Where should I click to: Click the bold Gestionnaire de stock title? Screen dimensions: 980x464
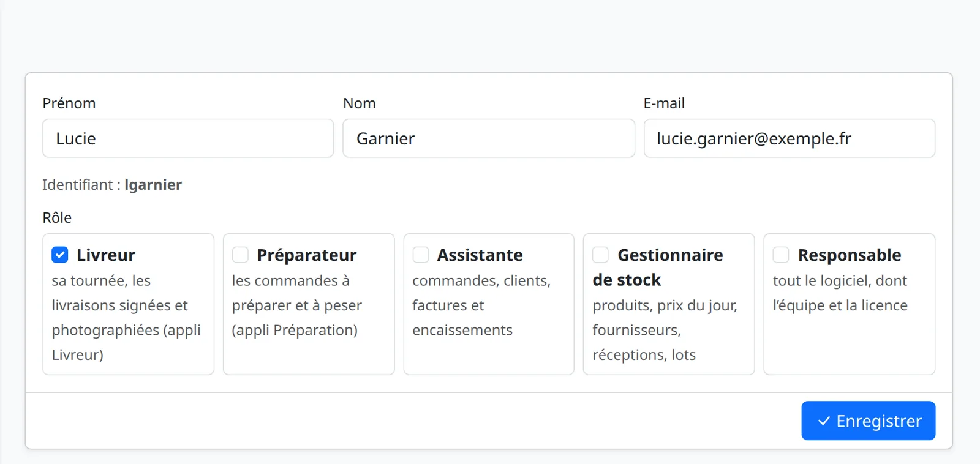pyautogui.click(x=658, y=268)
